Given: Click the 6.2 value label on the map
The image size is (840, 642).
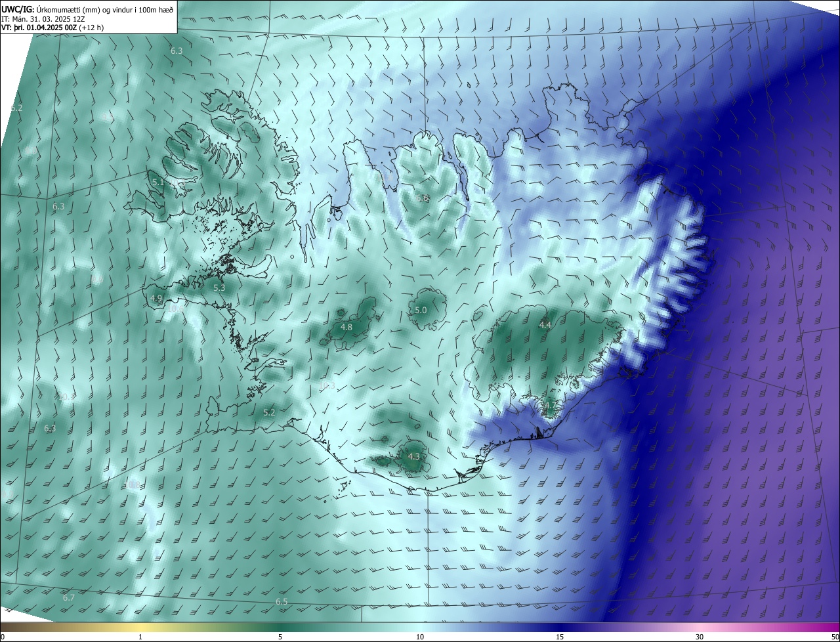Looking at the screenshot, I should 17,108.
